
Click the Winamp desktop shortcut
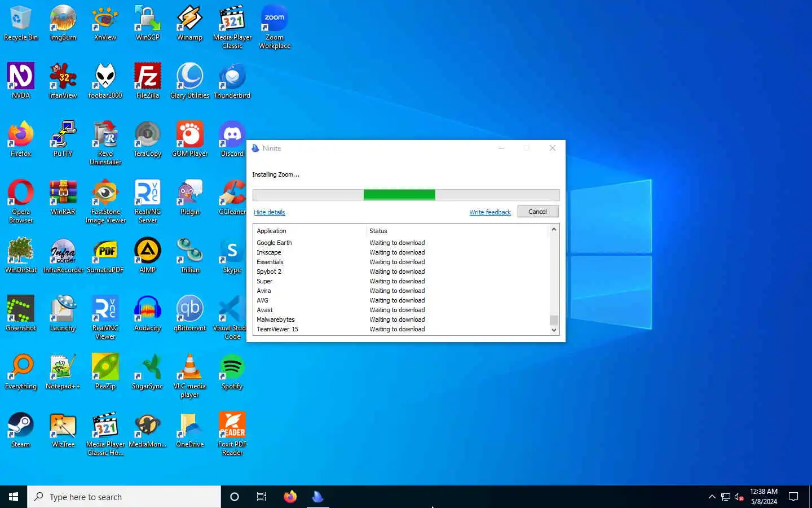coord(189,23)
